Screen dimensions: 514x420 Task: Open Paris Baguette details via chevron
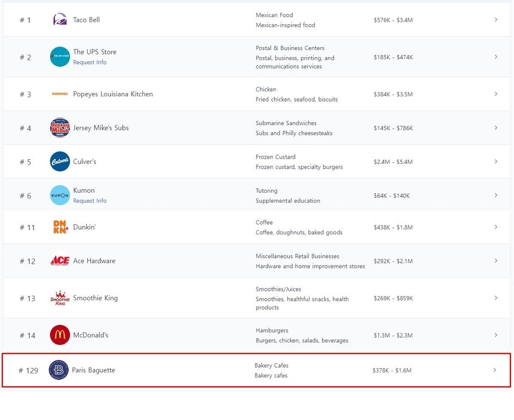495,370
